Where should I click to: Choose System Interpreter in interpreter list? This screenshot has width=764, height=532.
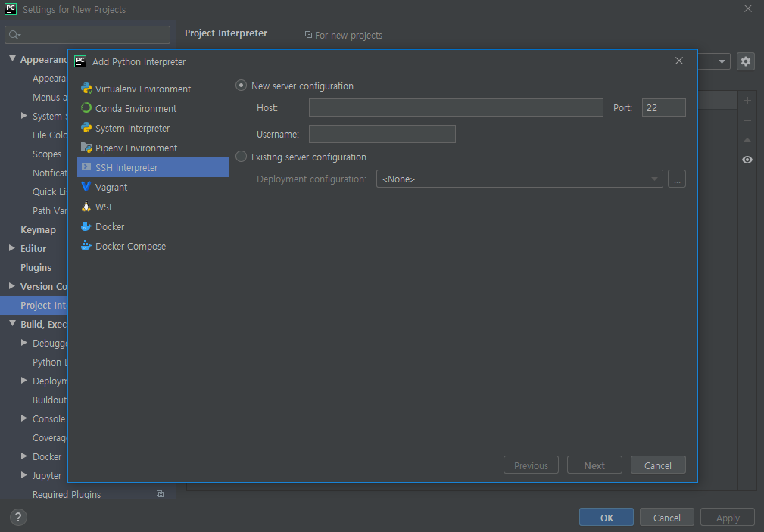[x=153, y=128]
